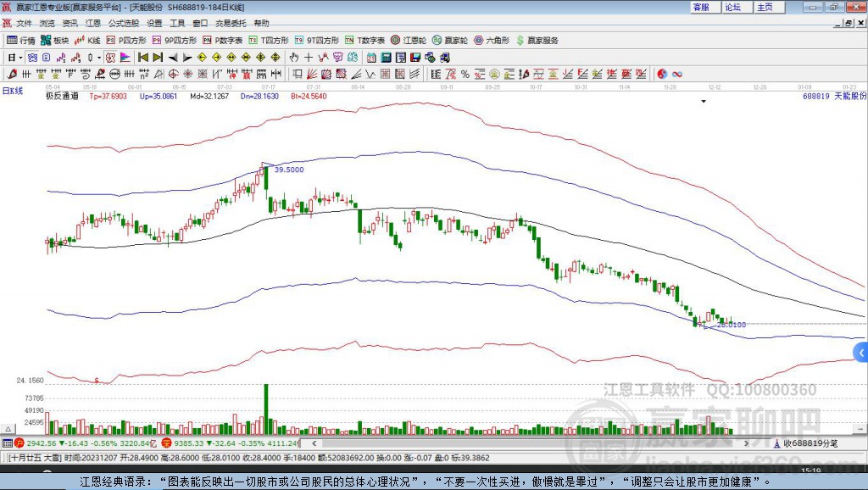
Task: Open the 9T四方形 tool
Action: tap(317, 41)
